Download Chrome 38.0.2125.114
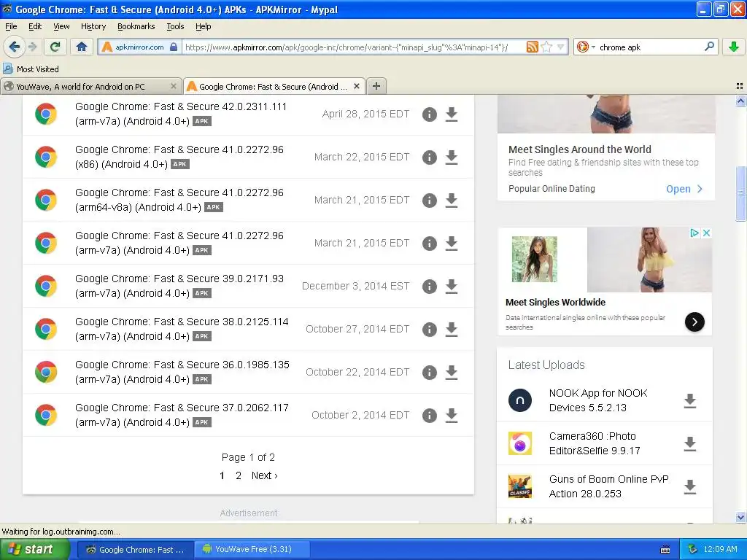 pyautogui.click(x=451, y=329)
